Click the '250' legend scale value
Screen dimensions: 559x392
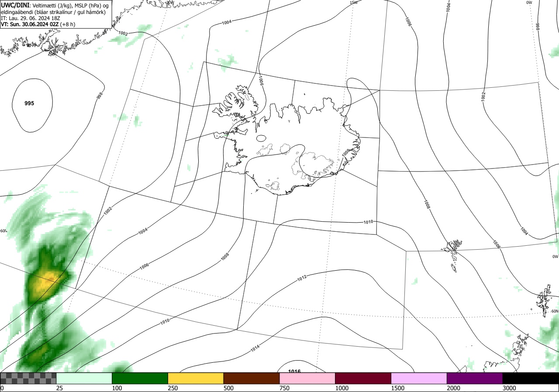coord(173,388)
